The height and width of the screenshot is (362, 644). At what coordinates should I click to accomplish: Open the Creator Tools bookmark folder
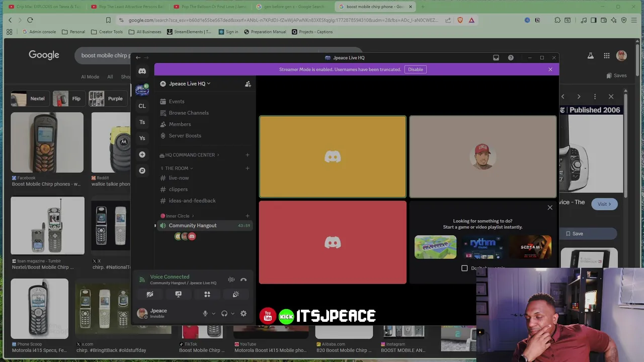(x=107, y=32)
